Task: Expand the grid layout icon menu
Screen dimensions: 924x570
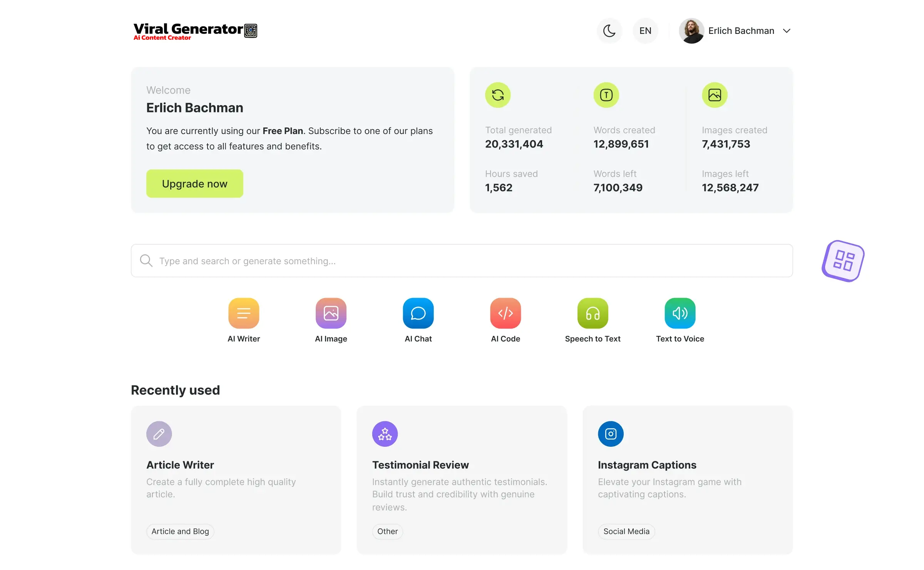Action: [x=844, y=260]
